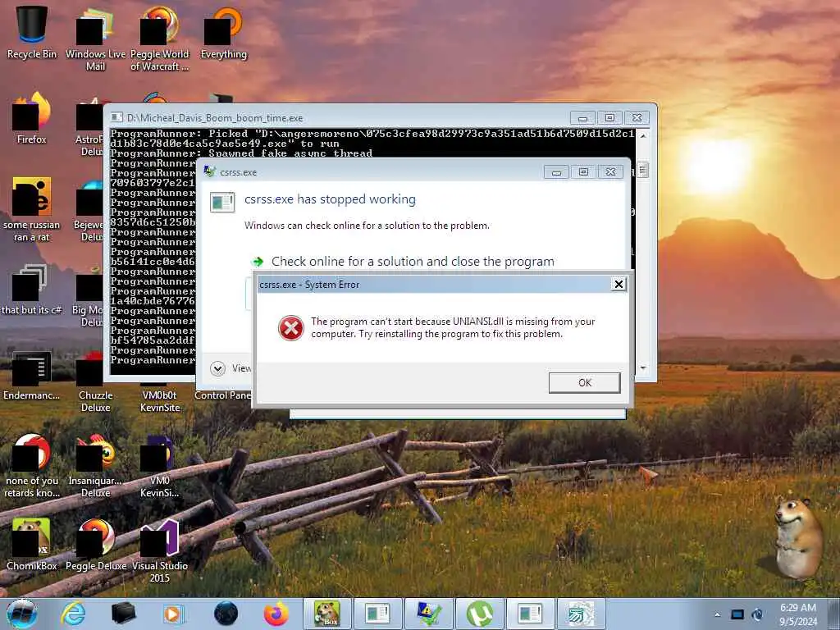The width and height of the screenshot is (840, 630).
Task: Launch Firefox from the desktop icon
Action: tap(32, 118)
